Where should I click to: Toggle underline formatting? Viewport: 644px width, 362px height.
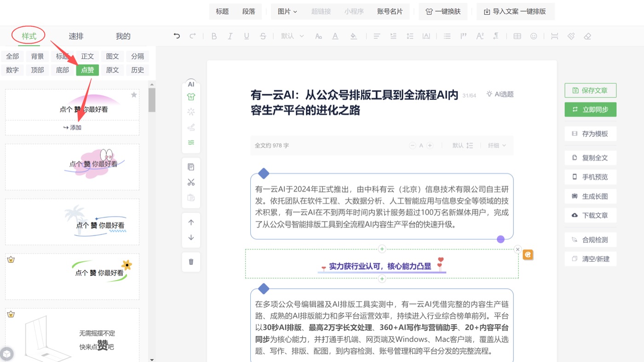tap(247, 36)
